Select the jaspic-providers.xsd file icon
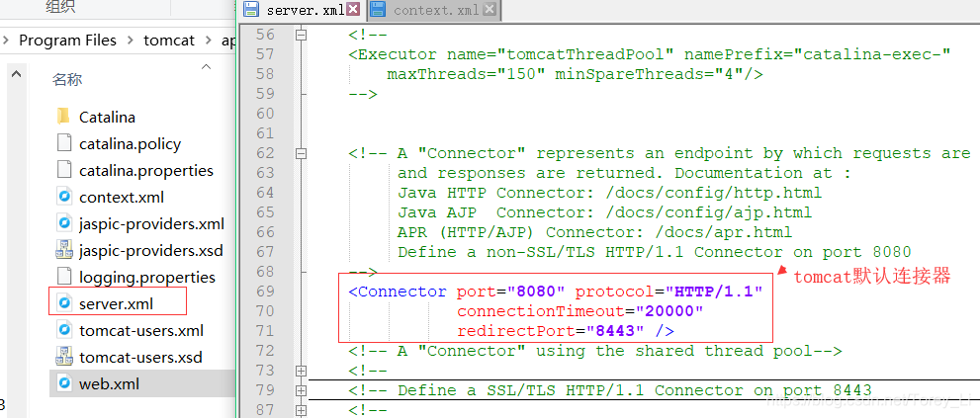980x418 pixels. point(64,251)
